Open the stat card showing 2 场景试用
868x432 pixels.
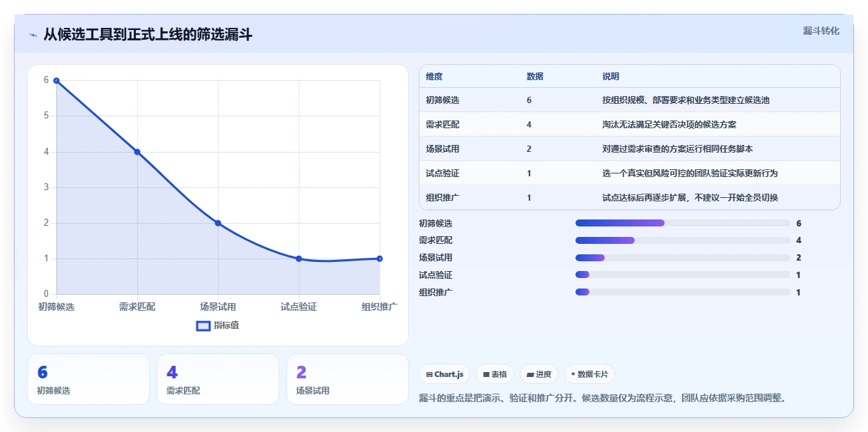348,379
